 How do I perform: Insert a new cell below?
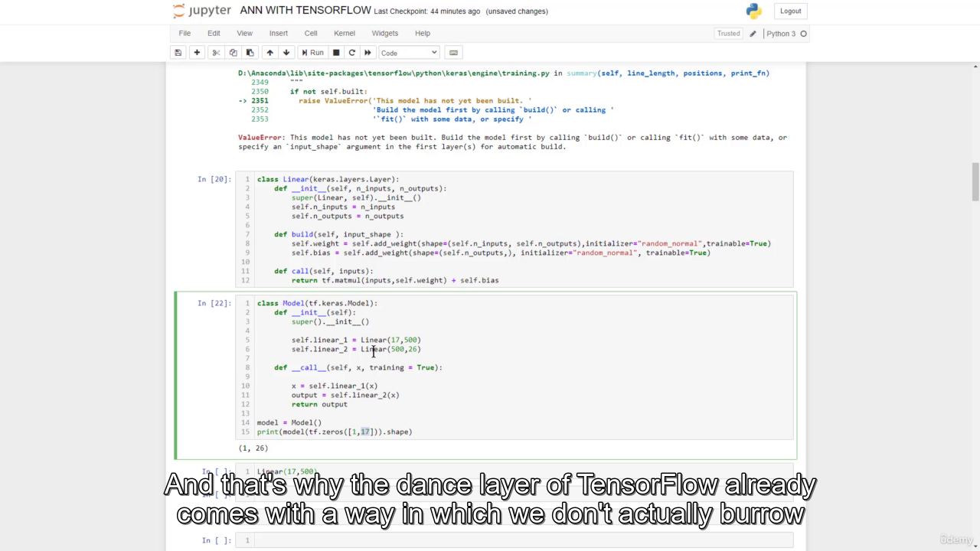coord(197,53)
